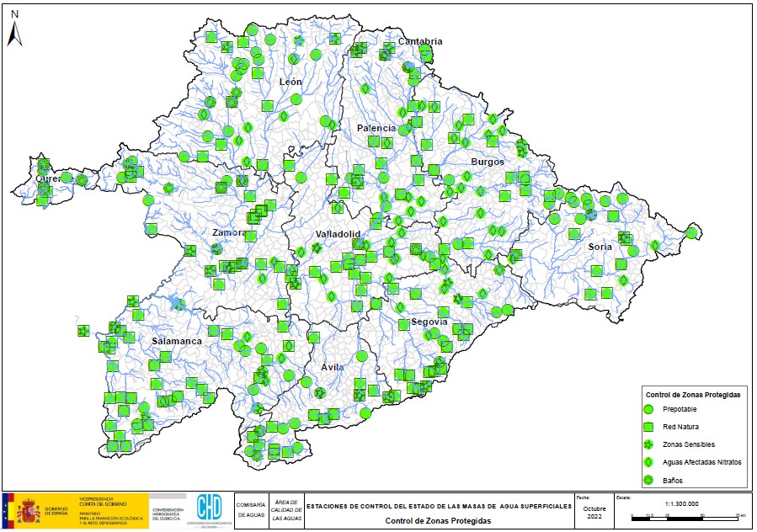Click the Prepotable circle symbol in legend
Screen dimensions: 757x532
point(648,409)
